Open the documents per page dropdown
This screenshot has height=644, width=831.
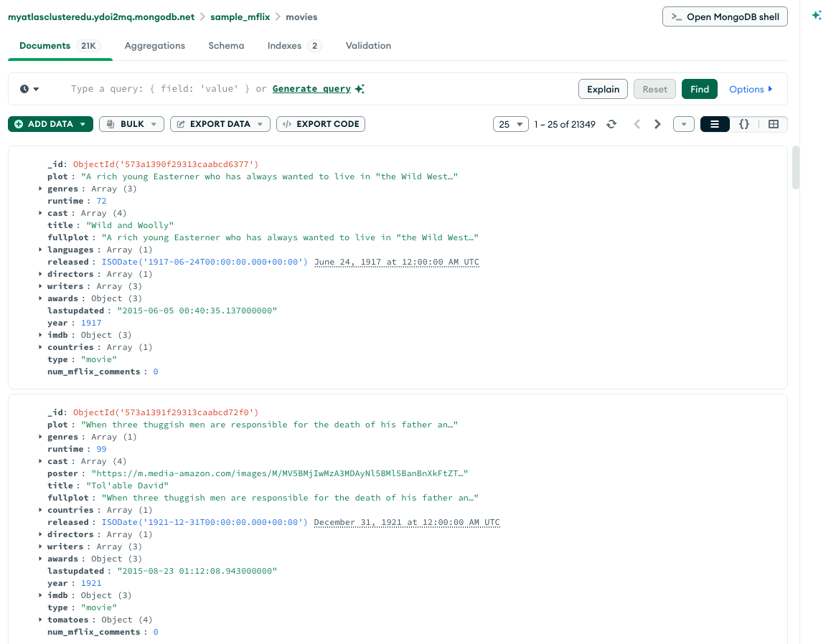click(x=510, y=124)
